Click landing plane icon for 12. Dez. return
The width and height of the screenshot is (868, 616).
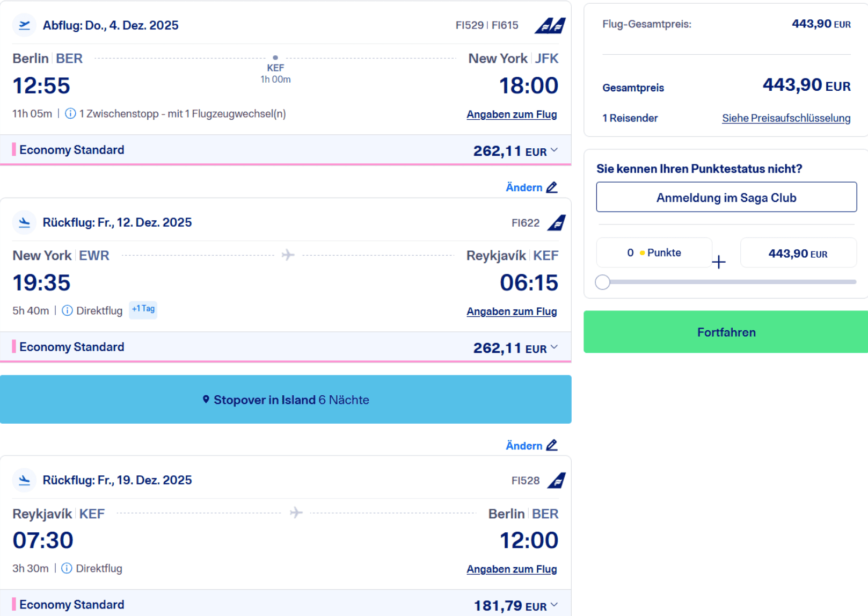click(x=24, y=222)
